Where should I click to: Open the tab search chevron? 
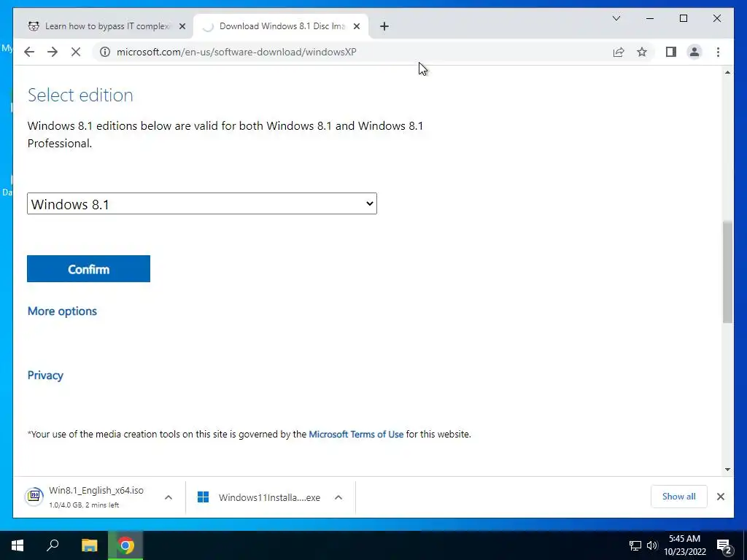point(616,18)
